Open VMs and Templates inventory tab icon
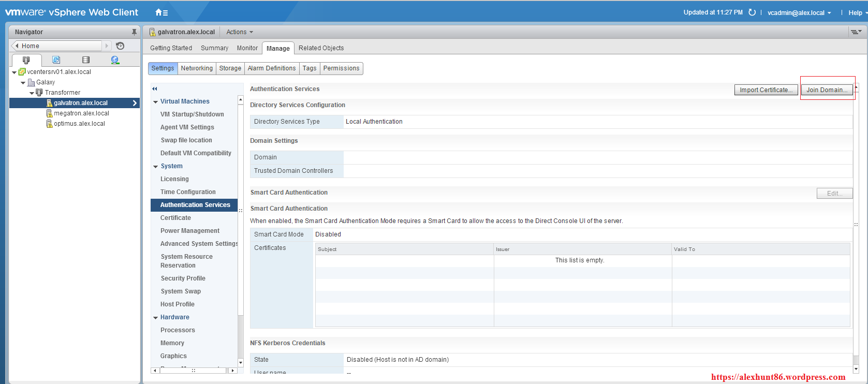 tap(56, 60)
